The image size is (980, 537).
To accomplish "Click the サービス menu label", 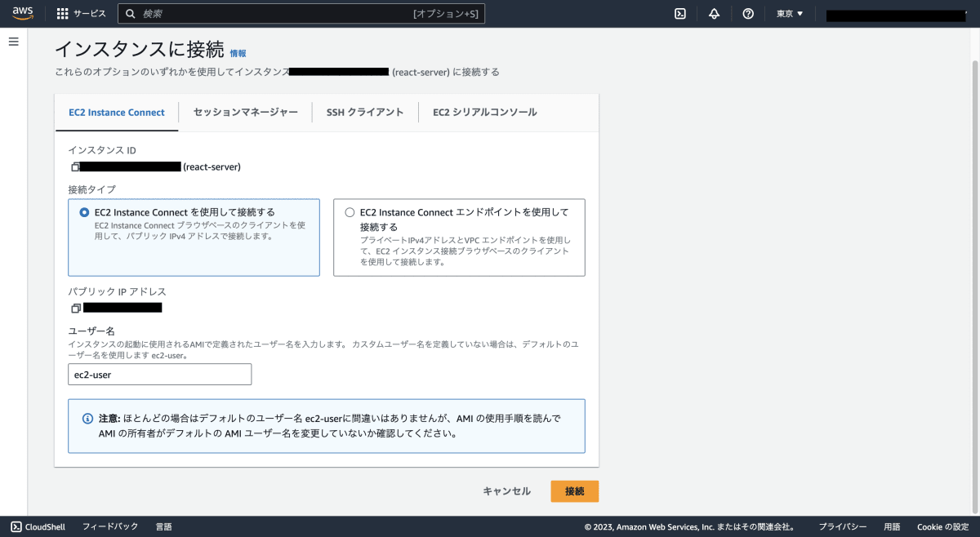I will coord(90,14).
